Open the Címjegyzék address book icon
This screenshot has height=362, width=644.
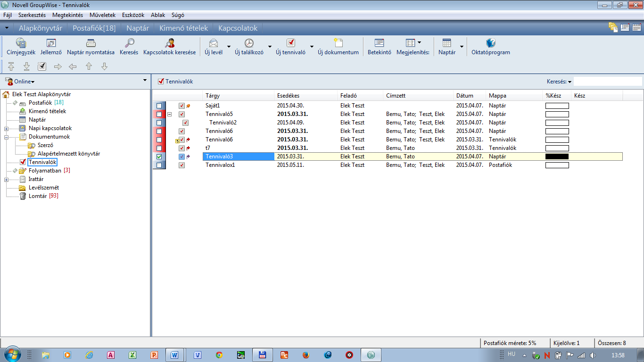point(21,43)
